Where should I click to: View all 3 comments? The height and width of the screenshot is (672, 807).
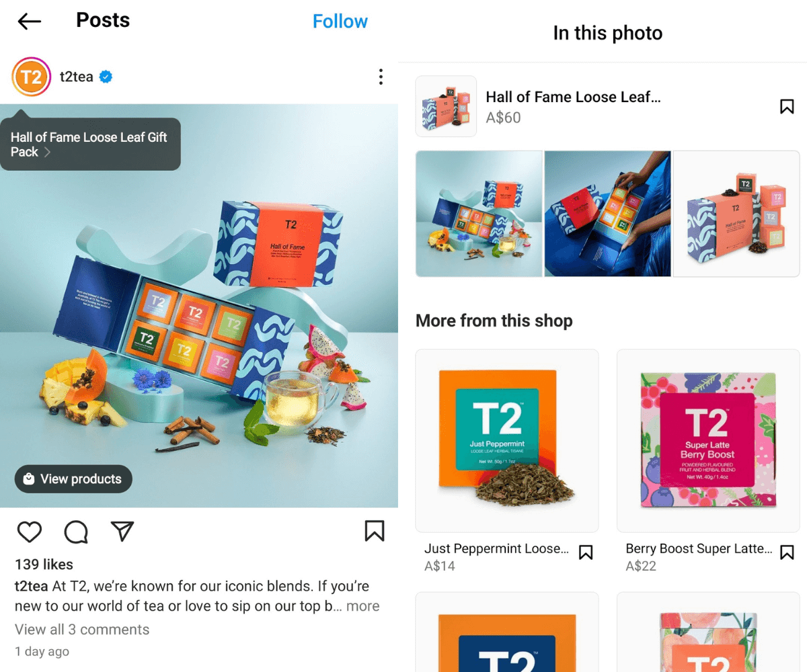(82, 630)
